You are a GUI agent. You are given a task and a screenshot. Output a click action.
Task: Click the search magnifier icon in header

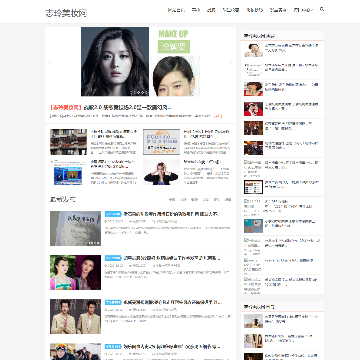[322, 9]
